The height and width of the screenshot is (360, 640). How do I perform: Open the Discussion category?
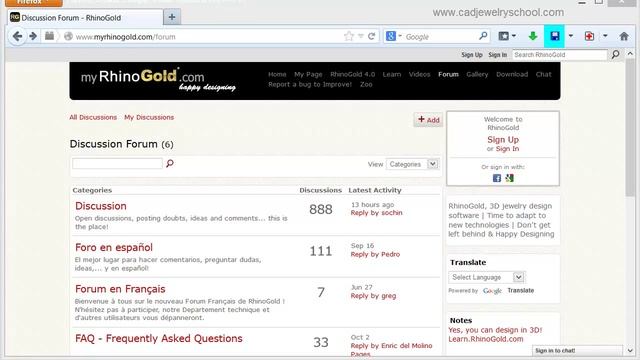click(x=101, y=206)
